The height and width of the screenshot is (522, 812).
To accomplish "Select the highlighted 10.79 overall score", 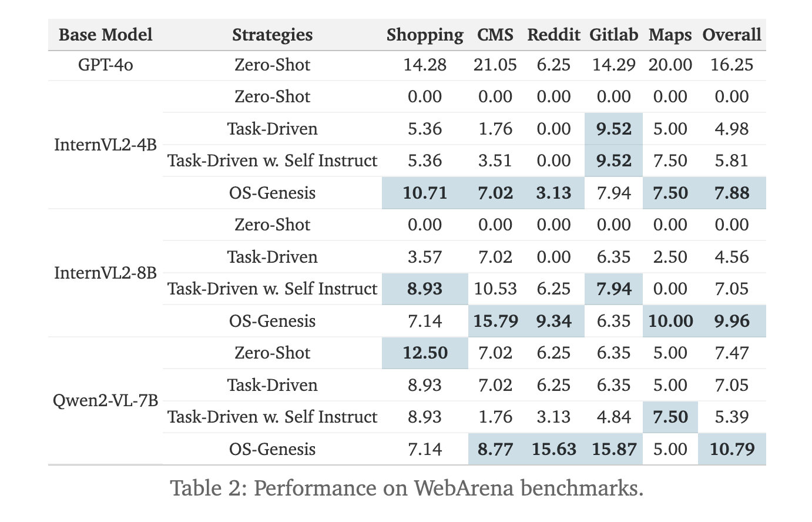I will [x=732, y=449].
